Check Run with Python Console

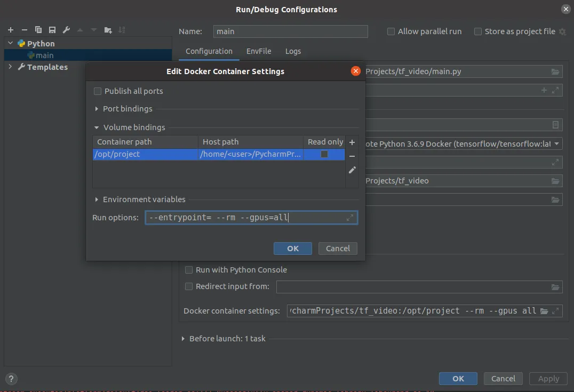coord(189,270)
